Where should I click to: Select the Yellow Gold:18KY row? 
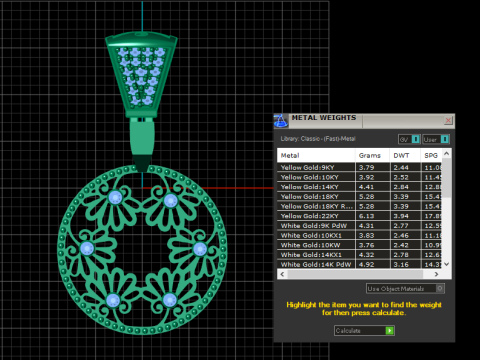[359, 196]
